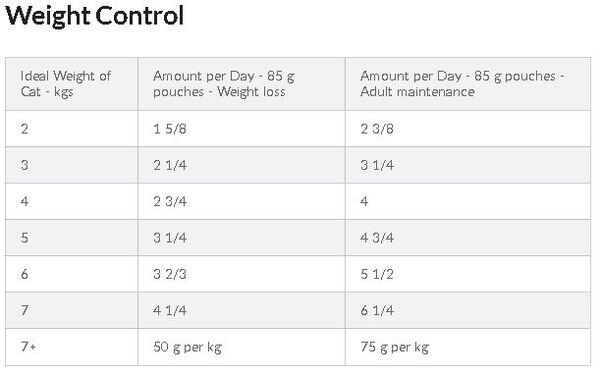Click the 5 1/2 maintenance value
The height and width of the screenshot is (376, 600).
click(377, 274)
